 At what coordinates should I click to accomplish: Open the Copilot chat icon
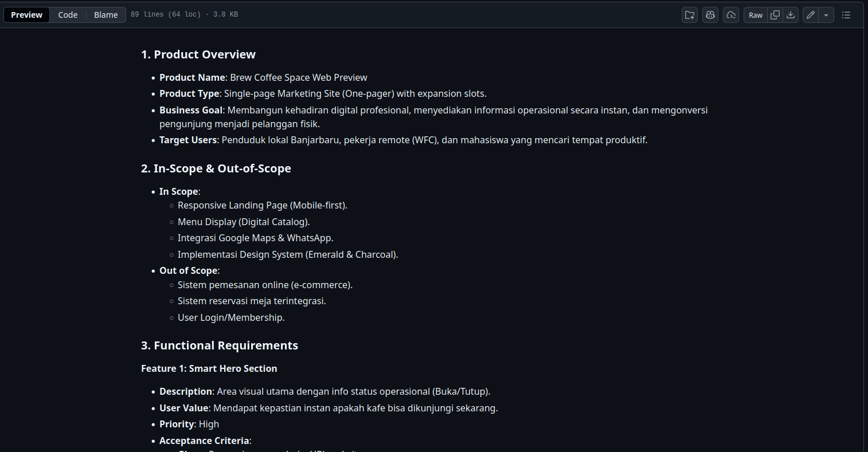point(710,15)
